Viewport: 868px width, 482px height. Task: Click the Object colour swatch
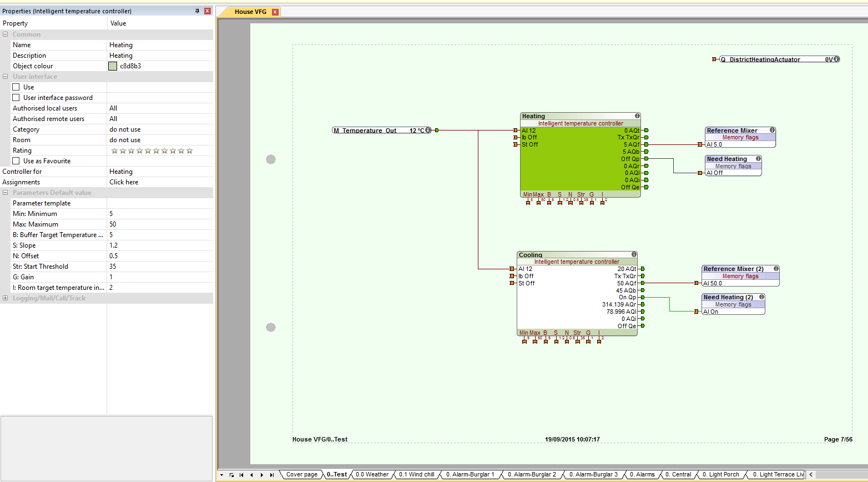click(113, 66)
